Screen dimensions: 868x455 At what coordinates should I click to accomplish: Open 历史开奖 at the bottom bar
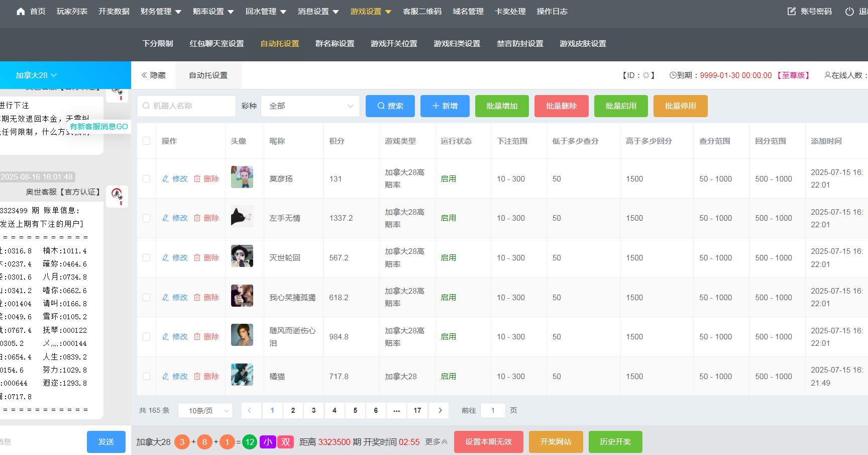(x=615, y=441)
